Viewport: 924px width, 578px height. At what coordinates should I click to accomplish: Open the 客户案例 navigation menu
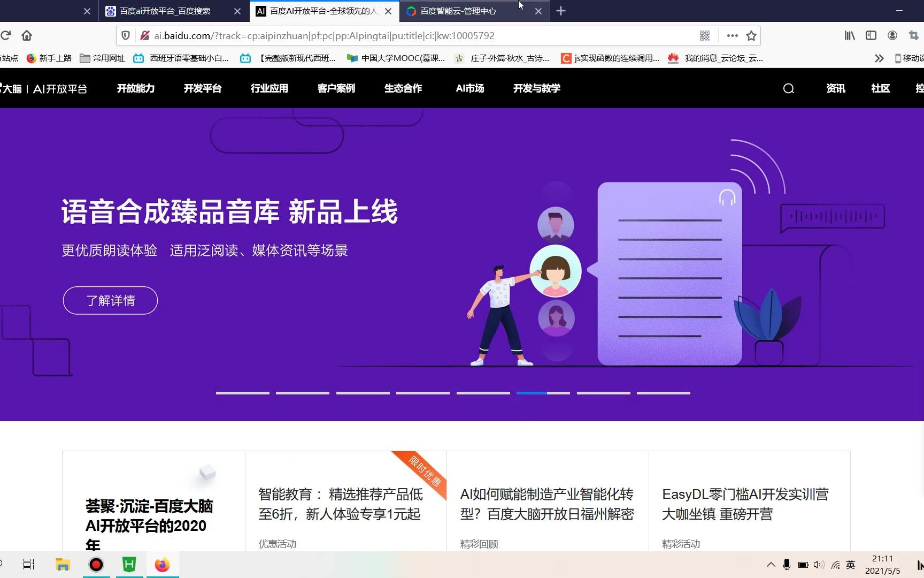[x=336, y=88]
